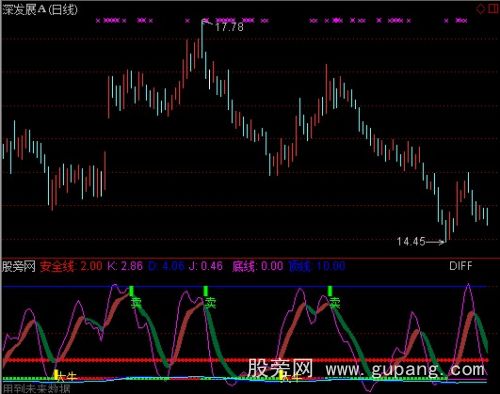This screenshot has height=394, width=500.
Task: Click the white arrow next to 14.45
Action: (x=436, y=242)
